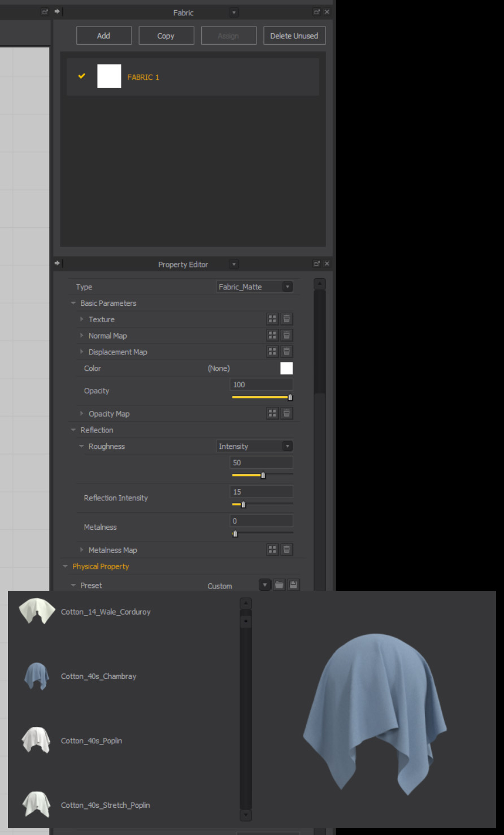This screenshot has height=835, width=504.
Task: Browse a texture file for the Texture slot
Action: click(x=272, y=318)
